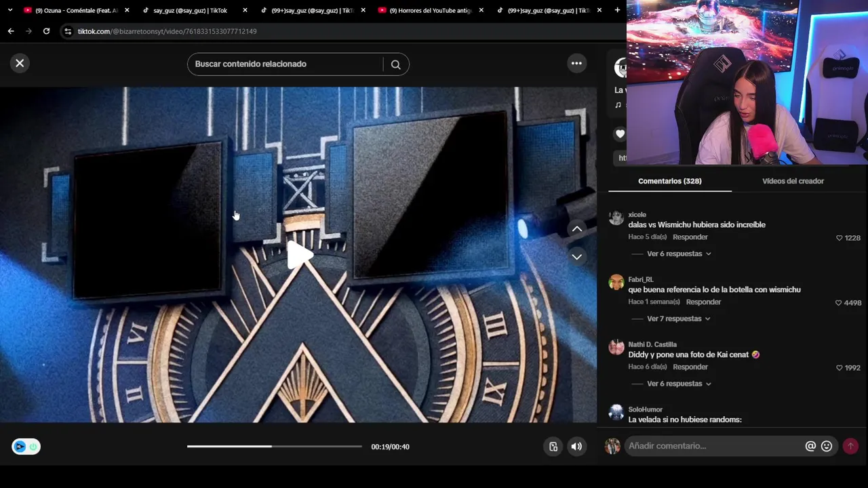868x488 pixels.
Task: Open the three-dots more options menu
Action: (x=576, y=63)
